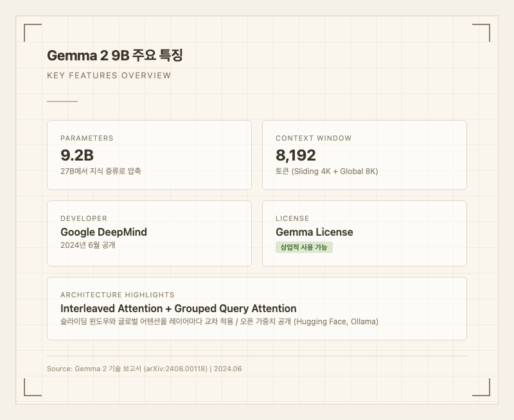514x420 pixels.
Task: Select the LICENSE card label
Action: tap(292, 218)
